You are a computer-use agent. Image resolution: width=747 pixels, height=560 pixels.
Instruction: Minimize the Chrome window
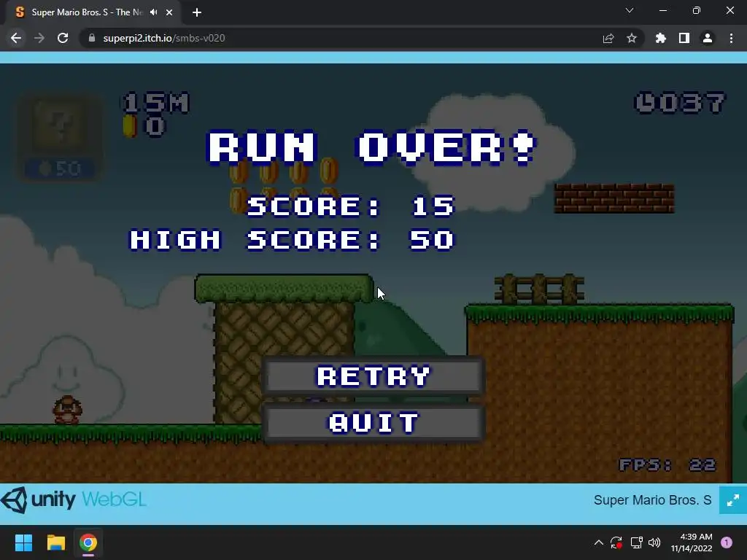point(662,10)
